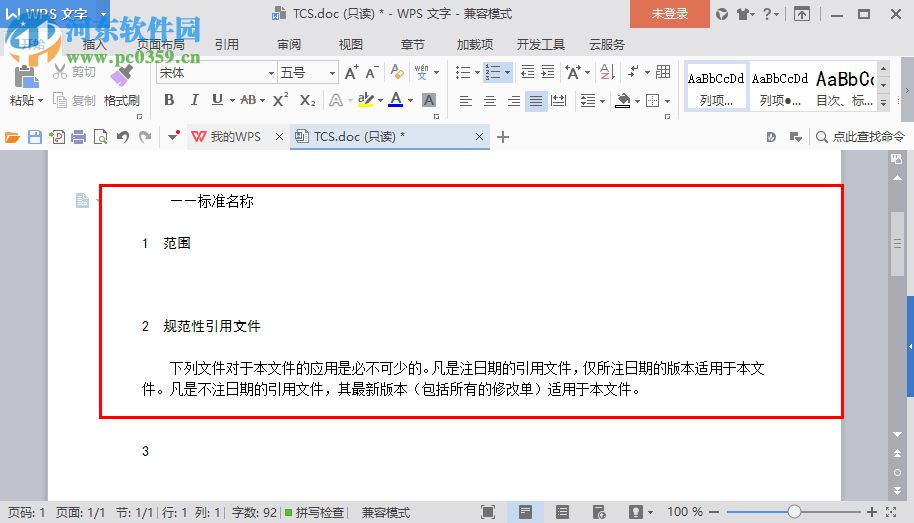914x523 pixels.
Task: Increase paragraph indent
Action: pyautogui.click(x=548, y=72)
